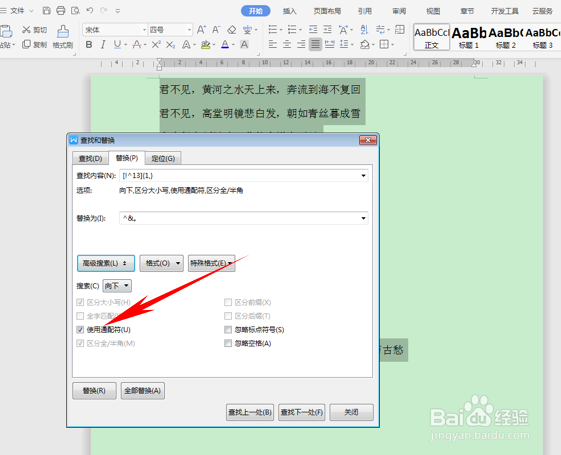This screenshot has height=455, width=561.
Task: Switch to the 查找(D) tab
Action: 91,158
